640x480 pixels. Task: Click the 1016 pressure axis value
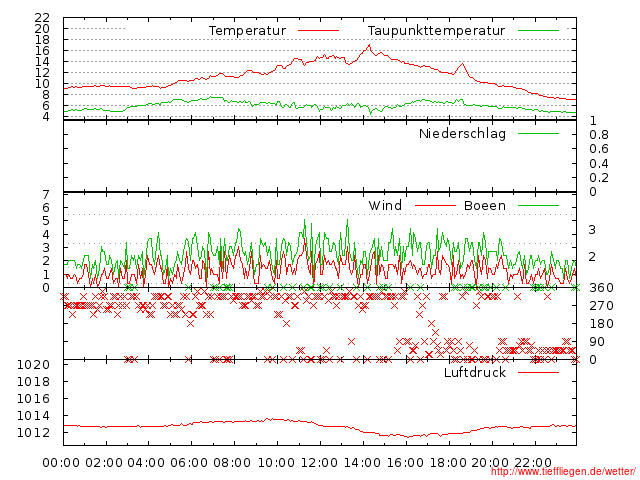(33, 399)
